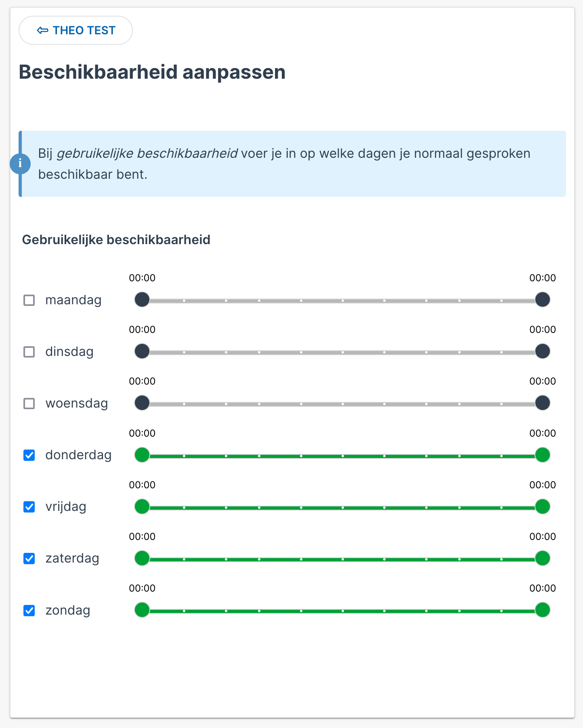This screenshot has width=583, height=728.
Task: Check the woensdag availability box
Action: pos(29,404)
